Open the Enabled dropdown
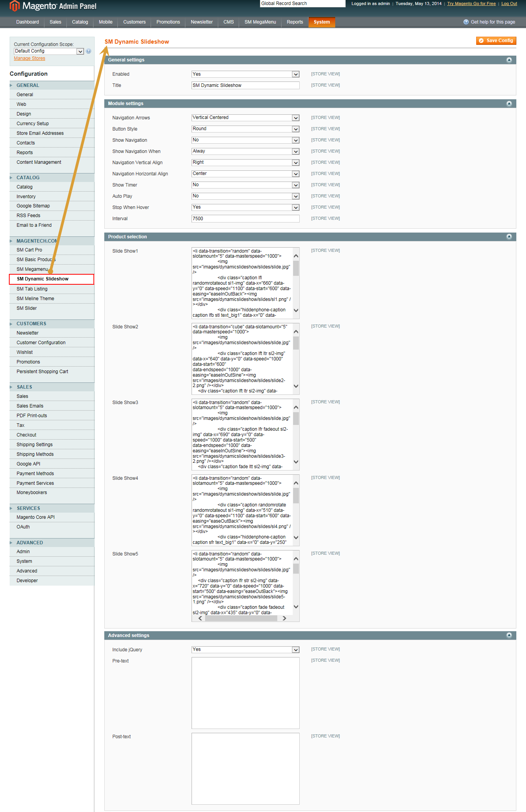This screenshot has width=526, height=812. 245,74
